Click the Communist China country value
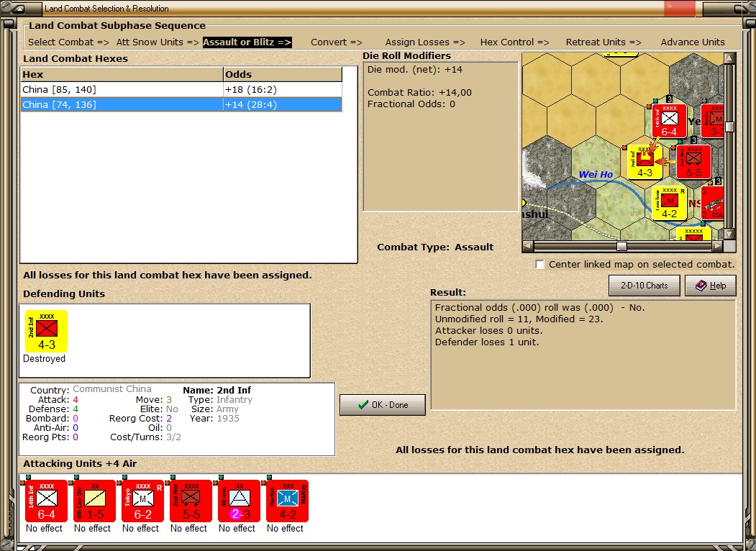 (112, 389)
